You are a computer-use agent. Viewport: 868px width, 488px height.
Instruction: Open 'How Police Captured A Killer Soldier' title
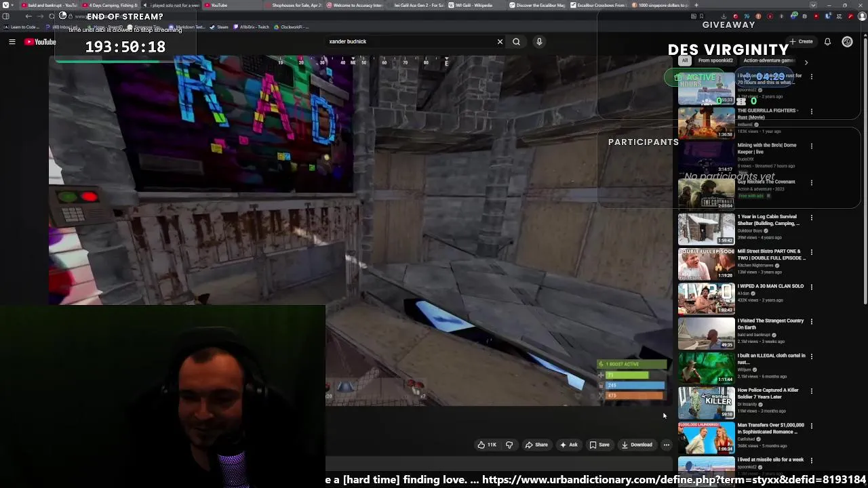pyautogui.click(x=768, y=394)
